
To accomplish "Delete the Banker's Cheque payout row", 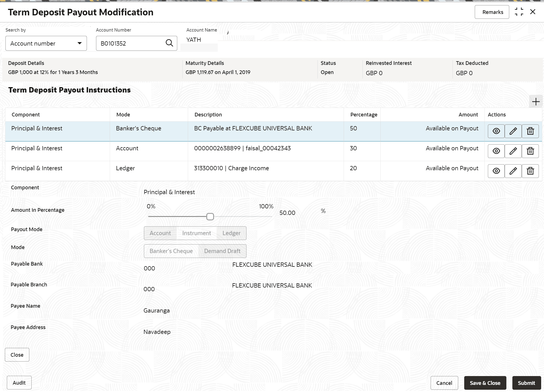I will 530,131.
